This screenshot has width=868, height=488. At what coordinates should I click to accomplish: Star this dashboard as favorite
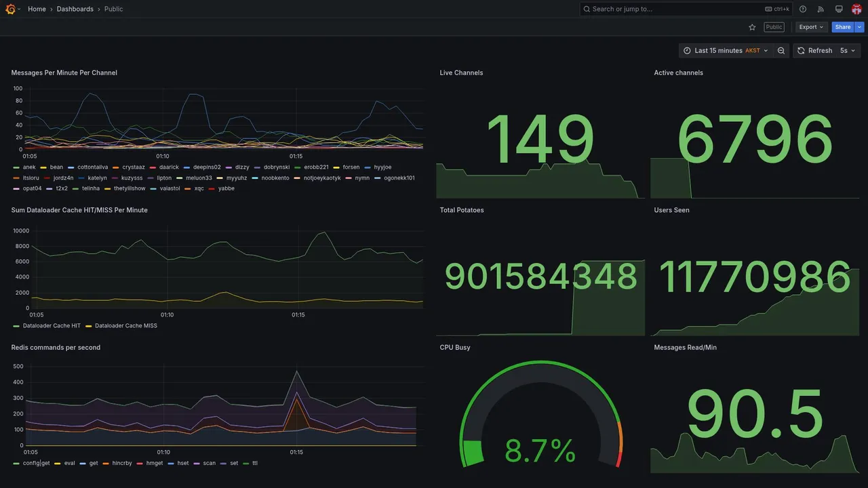(x=752, y=27)
